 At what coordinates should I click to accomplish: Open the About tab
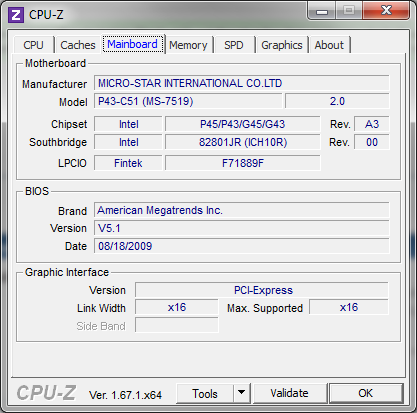(x=329, y=45)
